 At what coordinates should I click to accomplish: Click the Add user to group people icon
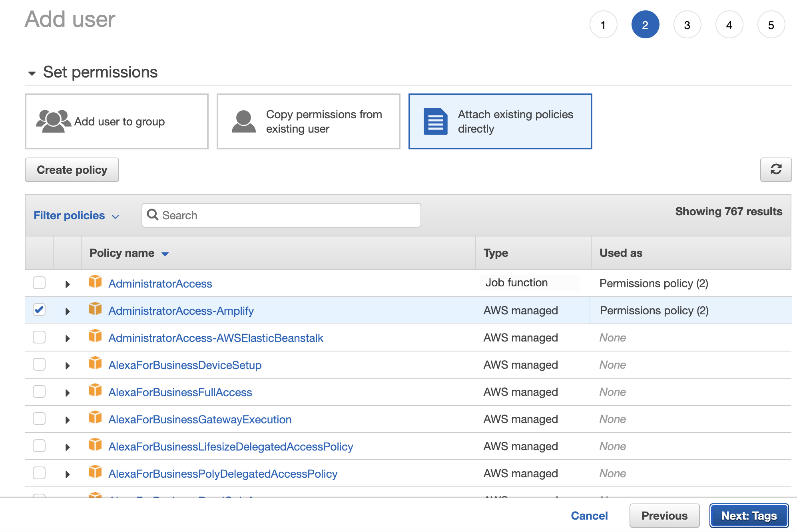pyautogui.click(x=53, y=121)
